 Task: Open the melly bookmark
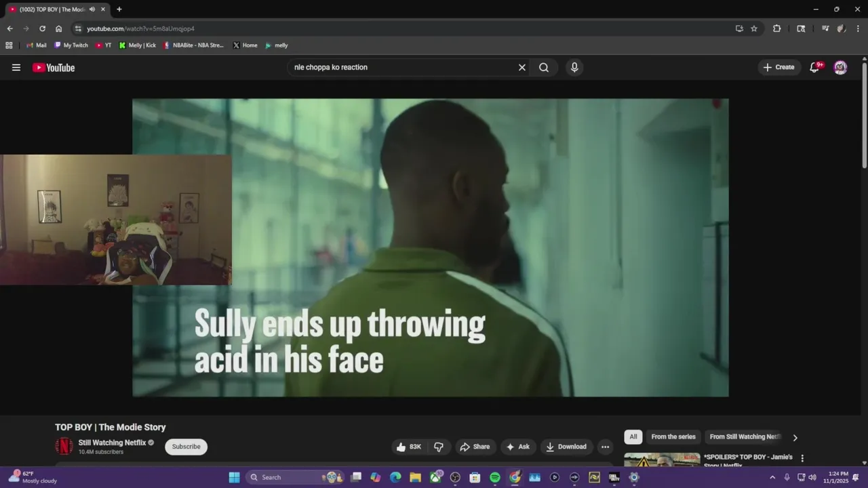click(277, 45)
